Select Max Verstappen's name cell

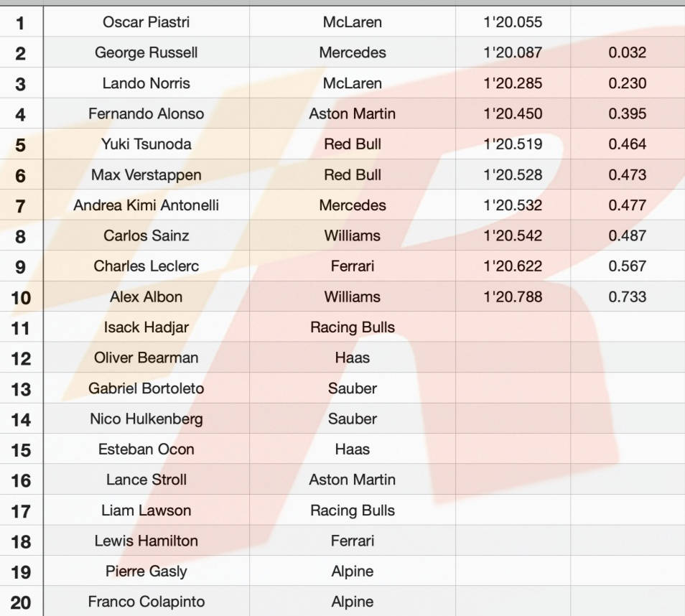(146, 174)
